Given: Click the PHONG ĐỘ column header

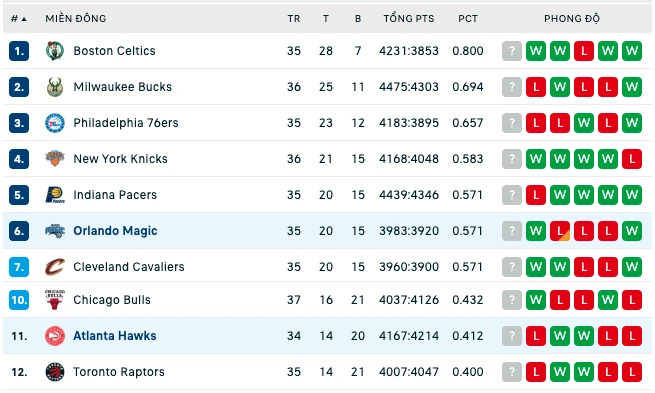Looking at the screenshot, I should click(x=572, y=19).
